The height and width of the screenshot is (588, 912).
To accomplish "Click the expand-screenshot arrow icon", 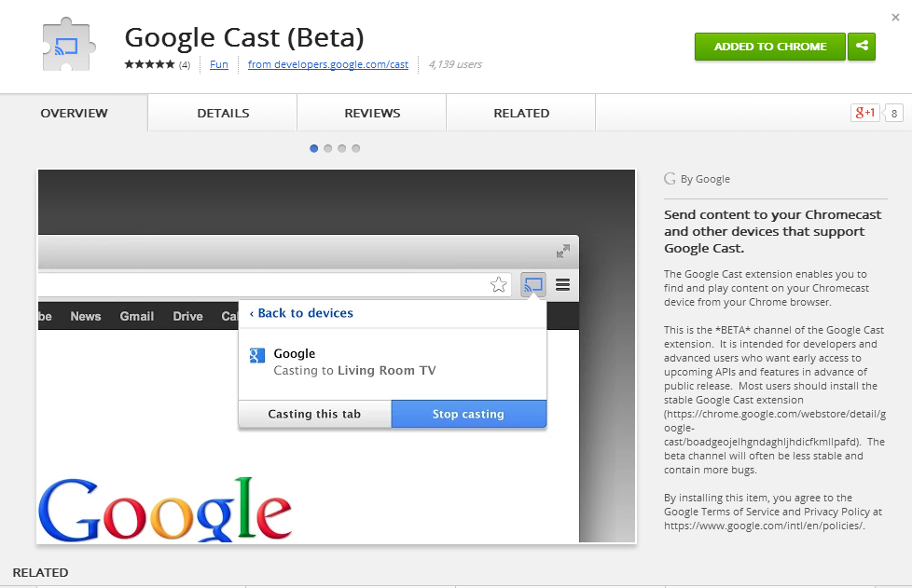I will [x=562, y=251].
